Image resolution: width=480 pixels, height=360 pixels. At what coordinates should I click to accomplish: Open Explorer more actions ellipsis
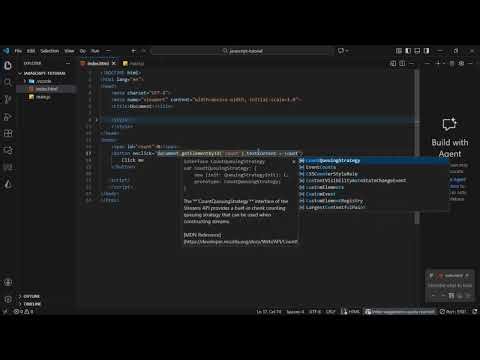(68, 63)
